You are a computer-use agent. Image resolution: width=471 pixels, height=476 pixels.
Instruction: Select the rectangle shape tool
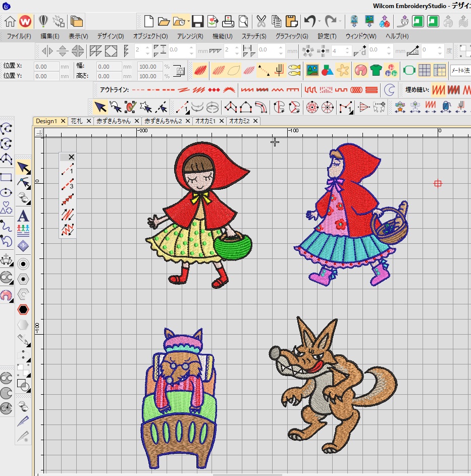click(7, 177)
